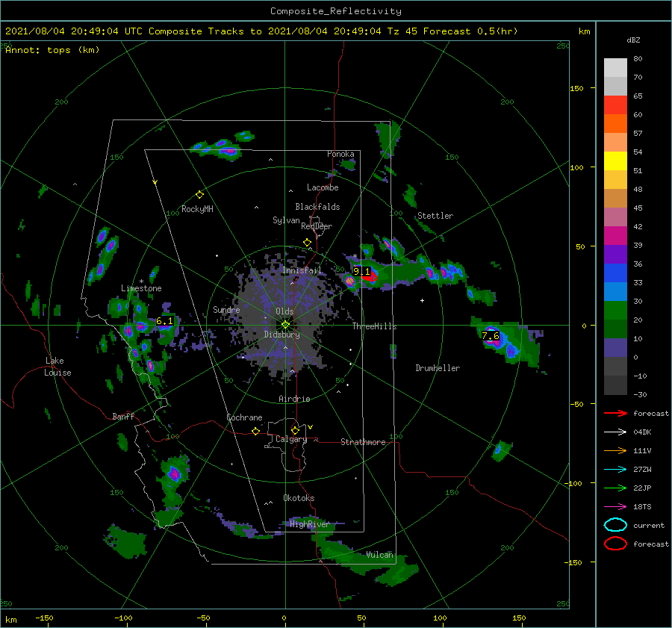Viewport: 672px width, 628px height.
Task: Click the dBZ legend heading
Action: [633, 40]
